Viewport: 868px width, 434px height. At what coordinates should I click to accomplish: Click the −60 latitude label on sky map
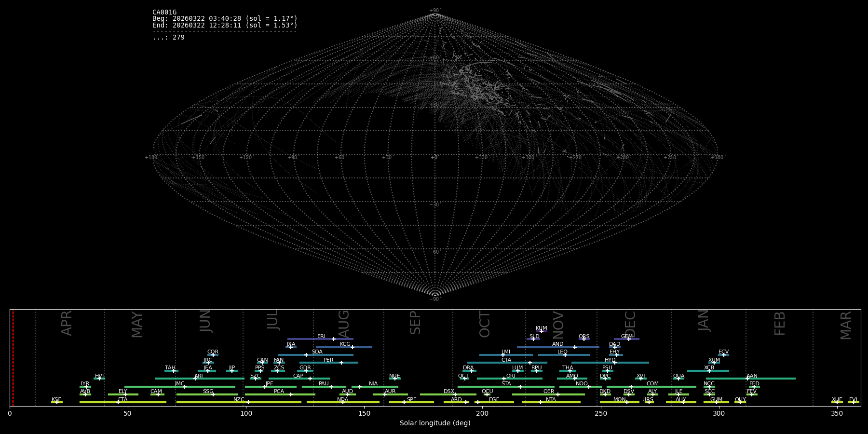(x=434, y=252)
